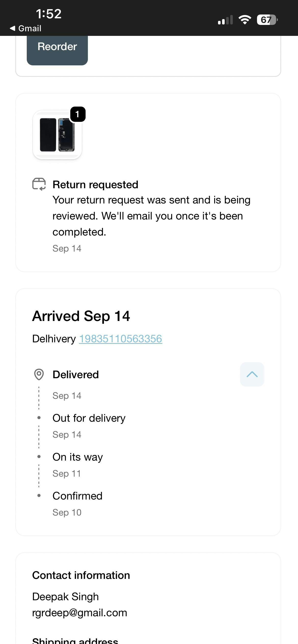Collapse the delivery timeline with the chevron
298x644 pixels.
(x=252, y=374)
